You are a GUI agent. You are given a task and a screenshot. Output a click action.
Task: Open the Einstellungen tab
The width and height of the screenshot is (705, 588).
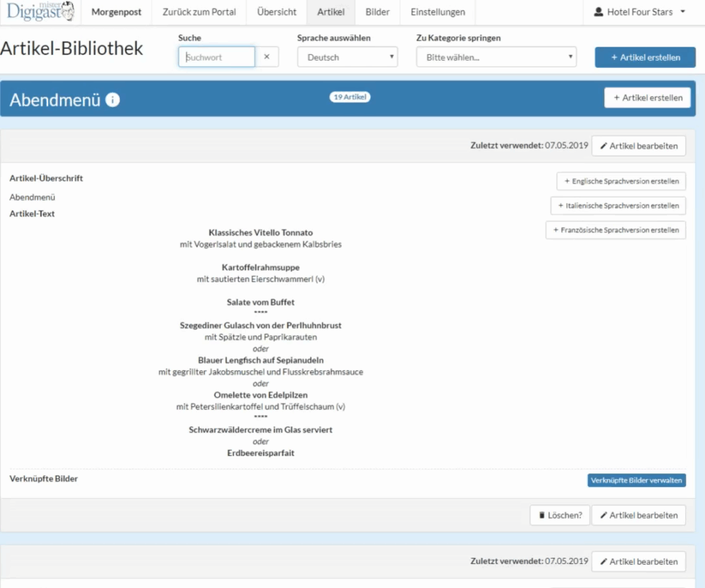(437, 12)
